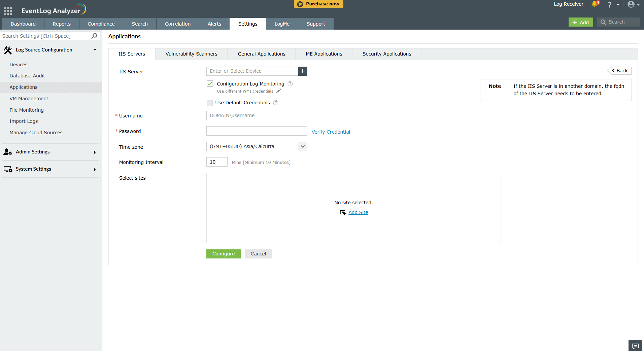Select the IIS Servers tab
The width and height of the screenshot is (644, 351).
tap(132, 54)
